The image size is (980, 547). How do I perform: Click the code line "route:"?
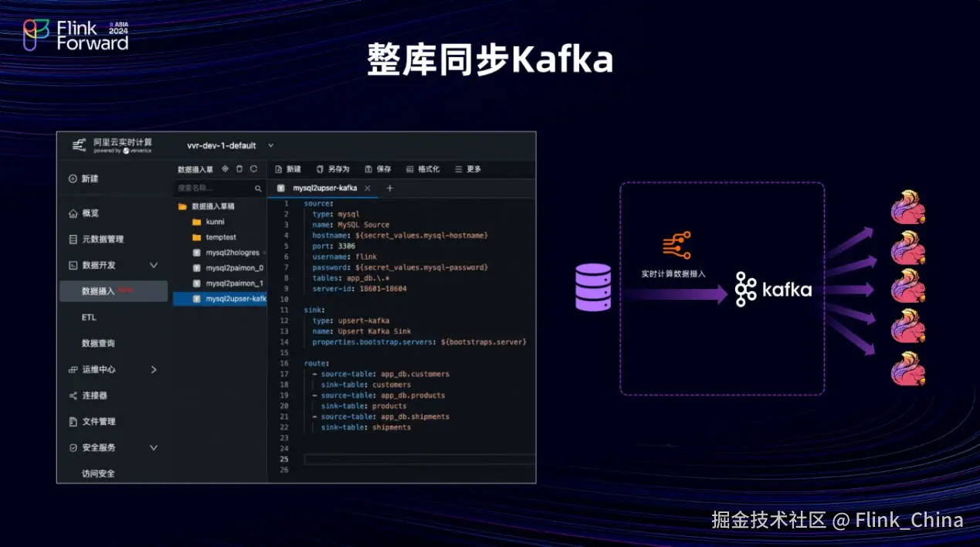coord(317,363)
